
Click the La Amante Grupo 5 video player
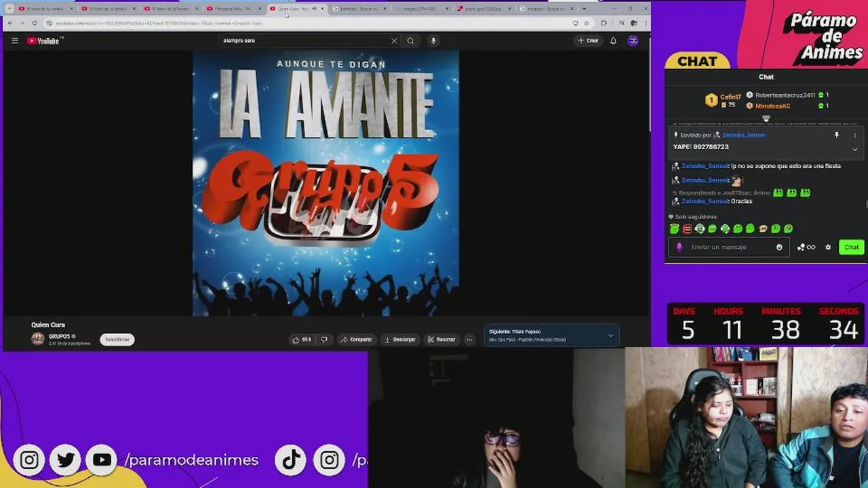pos(325,183)
